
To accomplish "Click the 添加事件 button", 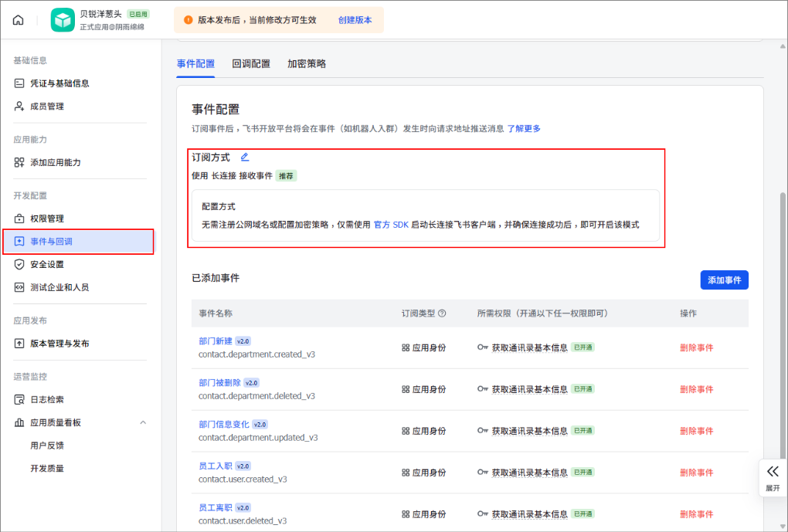I will 724,280.
